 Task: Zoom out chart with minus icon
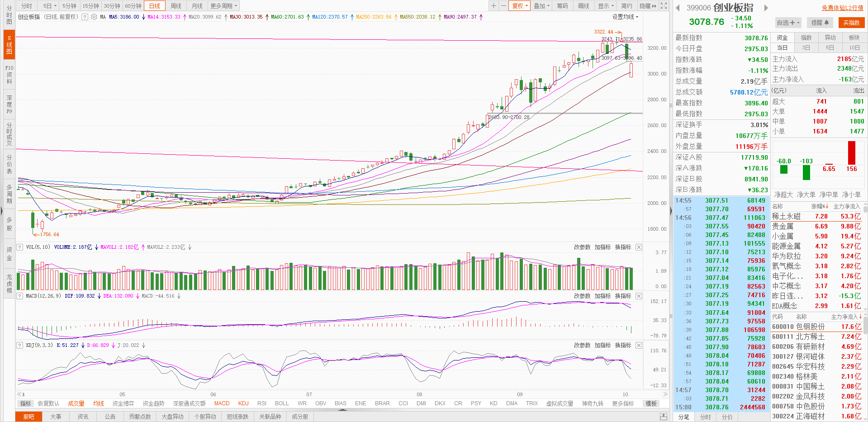tap(503, 6)
